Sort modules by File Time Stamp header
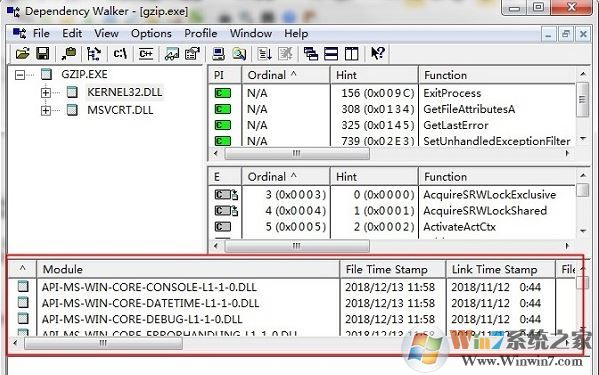This screenshot has width=599, height=375. coord(393,269)
